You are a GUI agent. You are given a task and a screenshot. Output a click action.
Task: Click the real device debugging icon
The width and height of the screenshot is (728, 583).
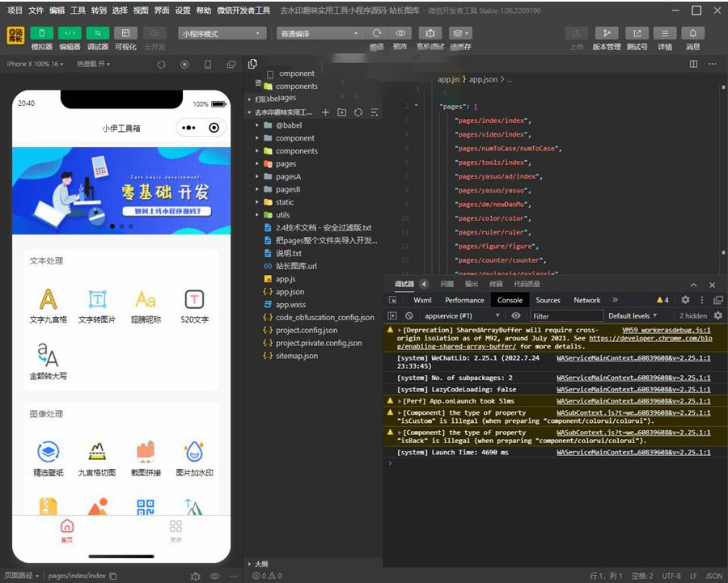point(430,33)
